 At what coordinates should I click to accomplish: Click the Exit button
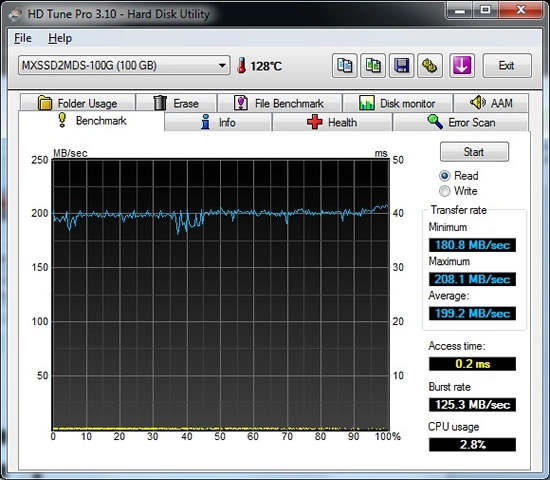507,66
